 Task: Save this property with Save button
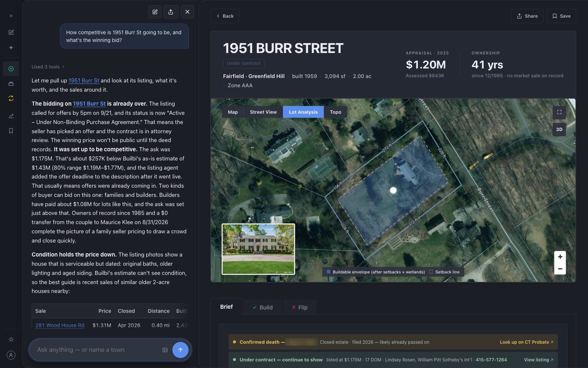tap(561, 16)
